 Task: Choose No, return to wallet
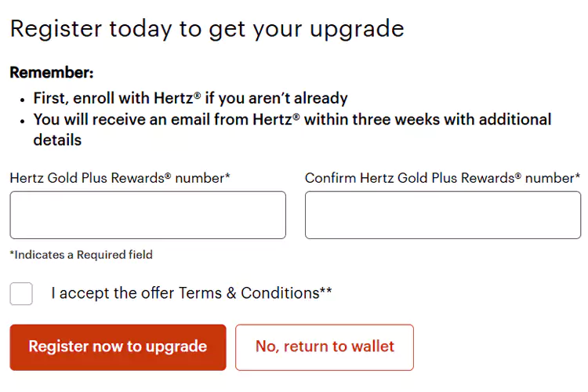325,347
